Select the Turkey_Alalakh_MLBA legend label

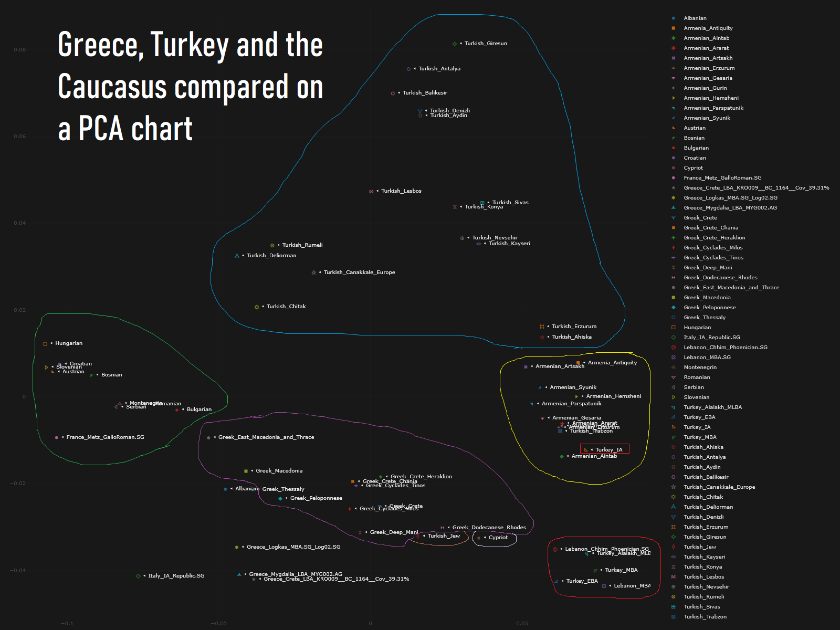pos(712,407)
